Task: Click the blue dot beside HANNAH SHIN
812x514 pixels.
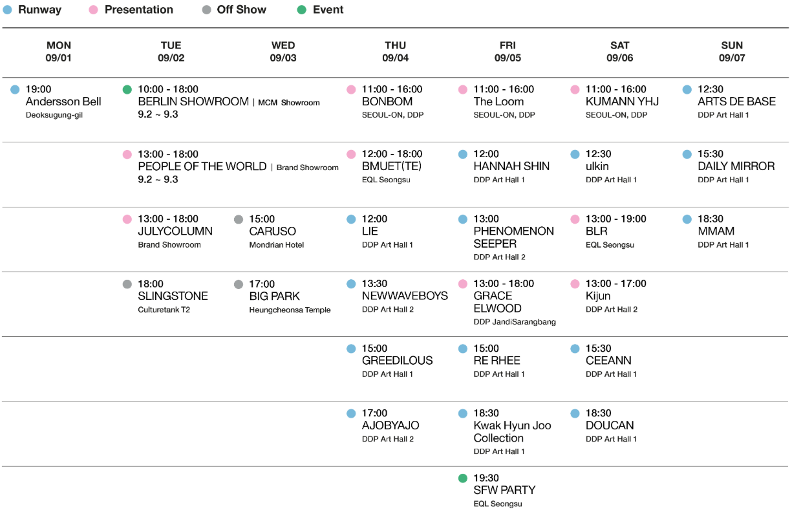Action: tap(462, 154)
